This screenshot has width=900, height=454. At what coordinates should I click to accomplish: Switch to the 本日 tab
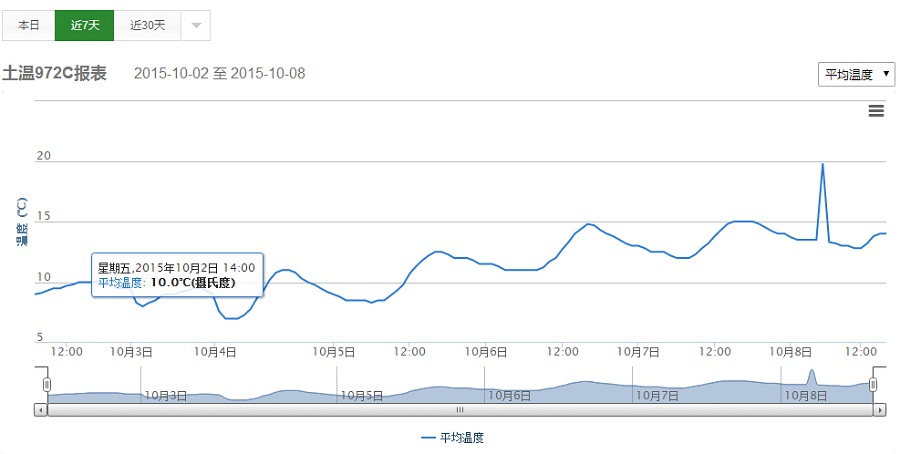tap(29, 25)
